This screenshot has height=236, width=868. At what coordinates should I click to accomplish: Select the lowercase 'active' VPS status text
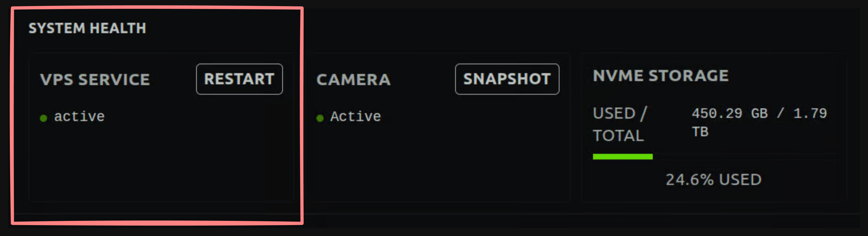[79, 116]
